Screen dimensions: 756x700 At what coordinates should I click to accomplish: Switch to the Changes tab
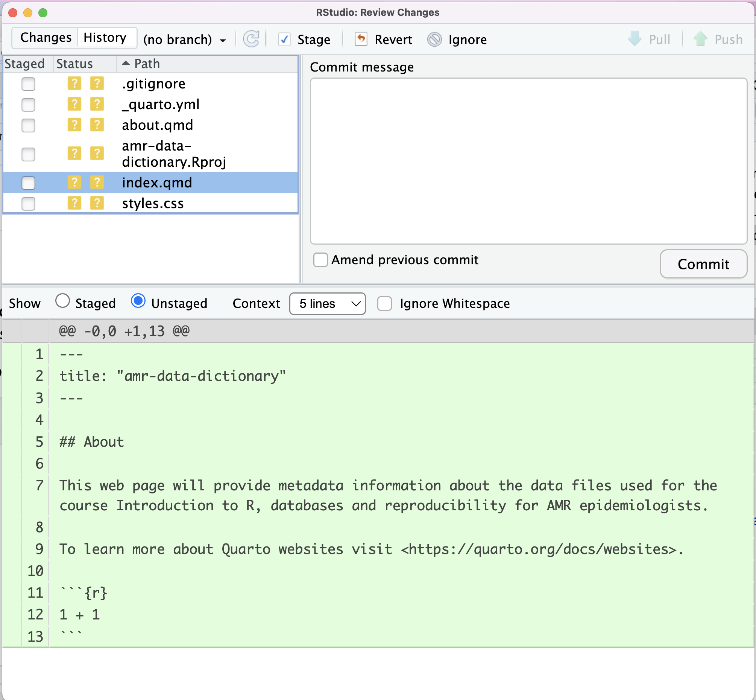(x=46, y=38)
